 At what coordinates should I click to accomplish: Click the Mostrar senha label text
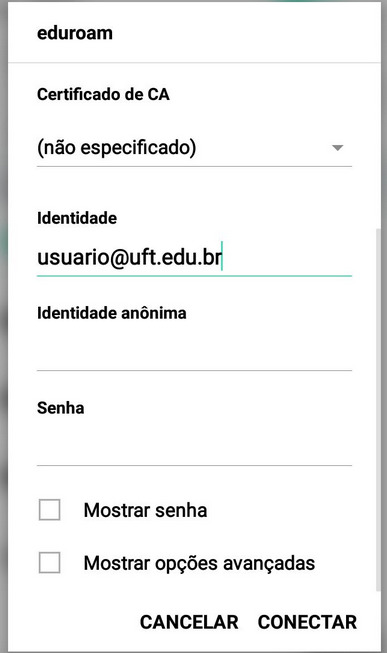[145, 510]
